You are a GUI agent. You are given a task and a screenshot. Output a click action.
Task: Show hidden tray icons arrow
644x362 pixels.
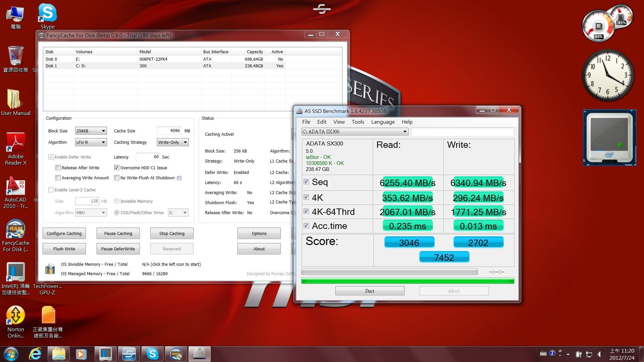(568, 354)
